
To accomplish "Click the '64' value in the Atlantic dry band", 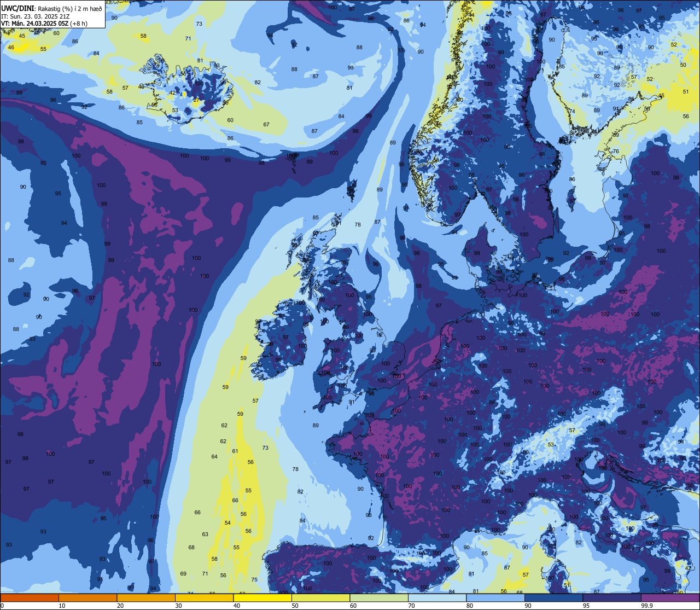I will 214,457.
